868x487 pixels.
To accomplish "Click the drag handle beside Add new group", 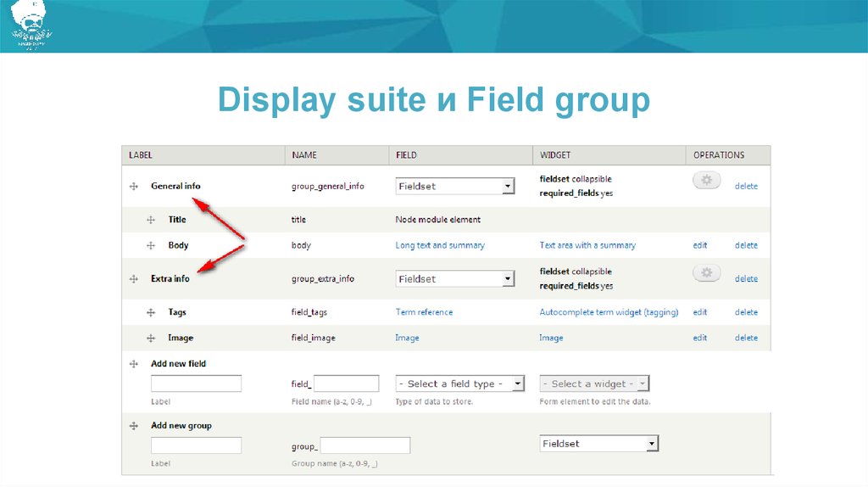I will (134, 426).
